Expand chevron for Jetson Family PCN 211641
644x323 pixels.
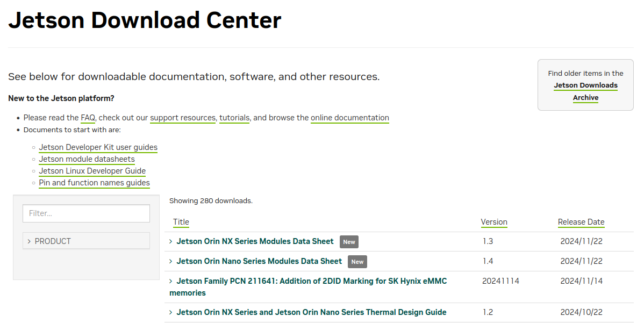(x=171, y=281)
